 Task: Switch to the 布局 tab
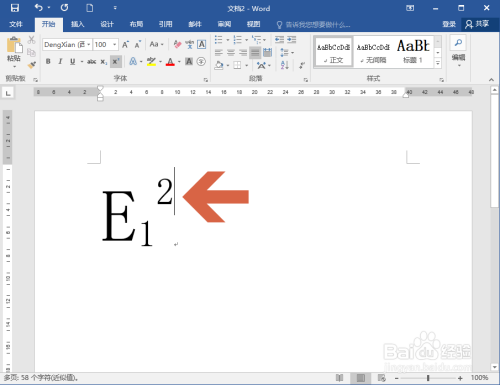[x=136, y=24]
